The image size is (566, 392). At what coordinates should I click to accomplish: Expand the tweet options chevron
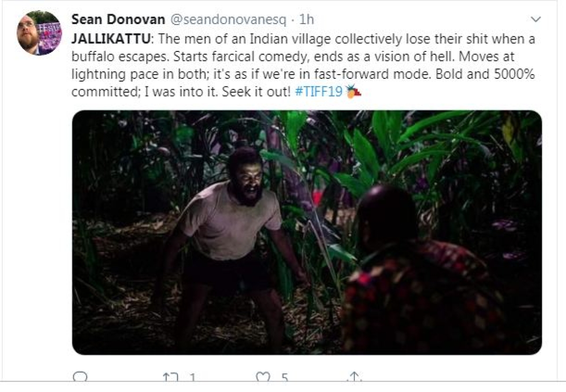pos(536,19)
